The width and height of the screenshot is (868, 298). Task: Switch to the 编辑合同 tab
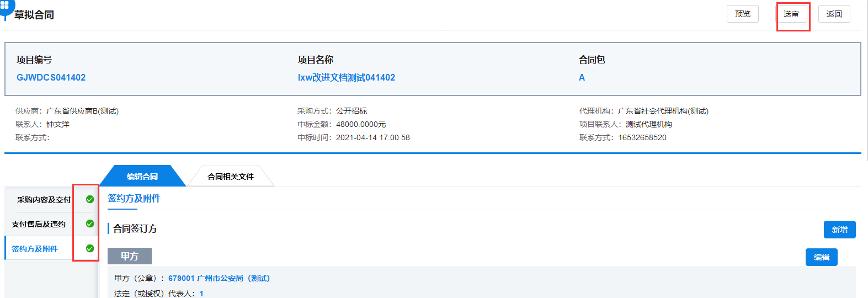(142, 177)
